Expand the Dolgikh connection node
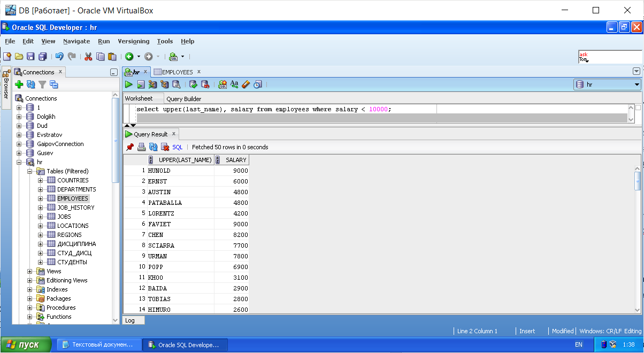 click(x=19, y=117)
